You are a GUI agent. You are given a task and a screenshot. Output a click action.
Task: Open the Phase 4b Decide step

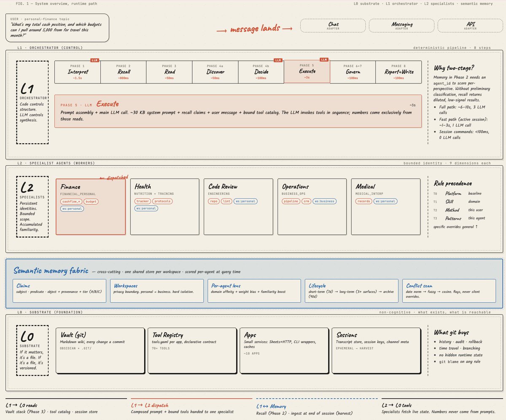pos(261,72)
